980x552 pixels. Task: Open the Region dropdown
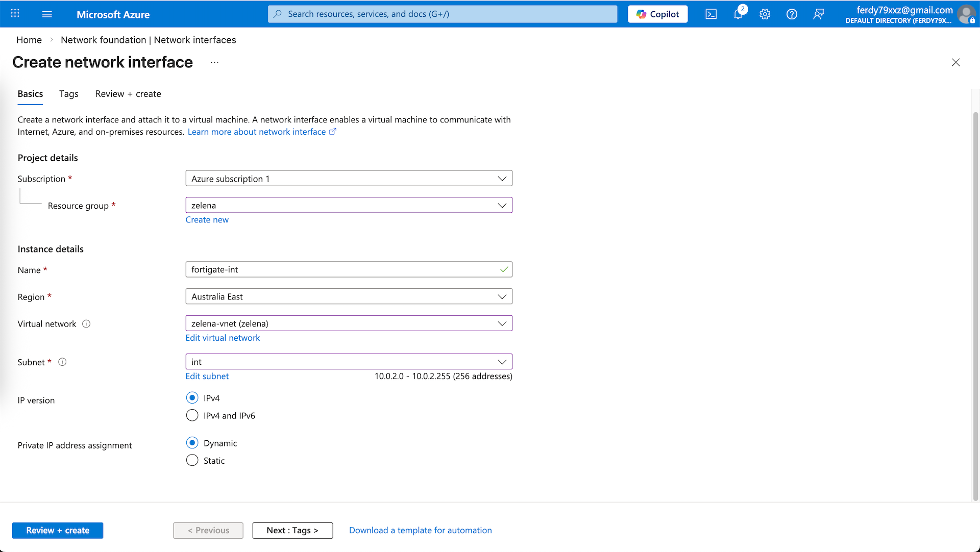349,296
